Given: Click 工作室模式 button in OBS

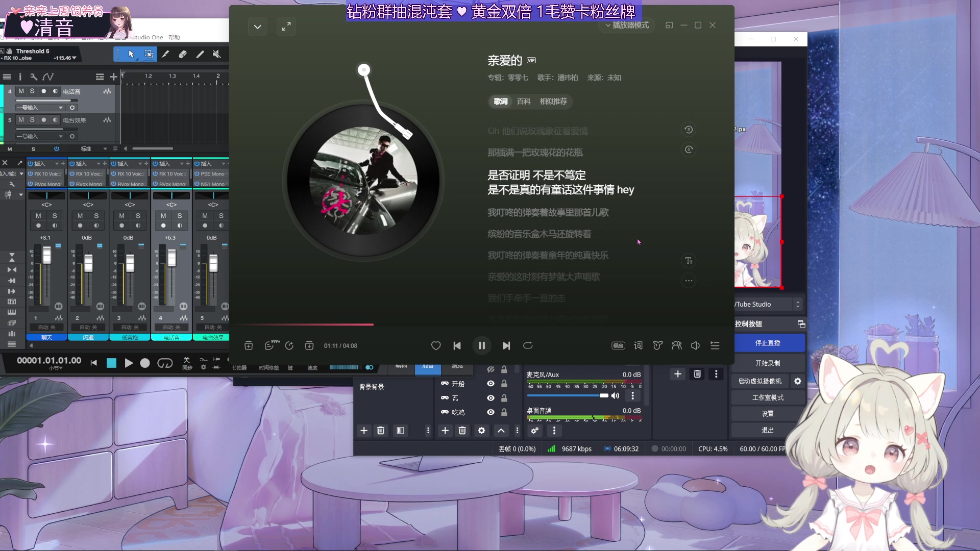Looking at the screenshot, I should click(x=768, y=397).
